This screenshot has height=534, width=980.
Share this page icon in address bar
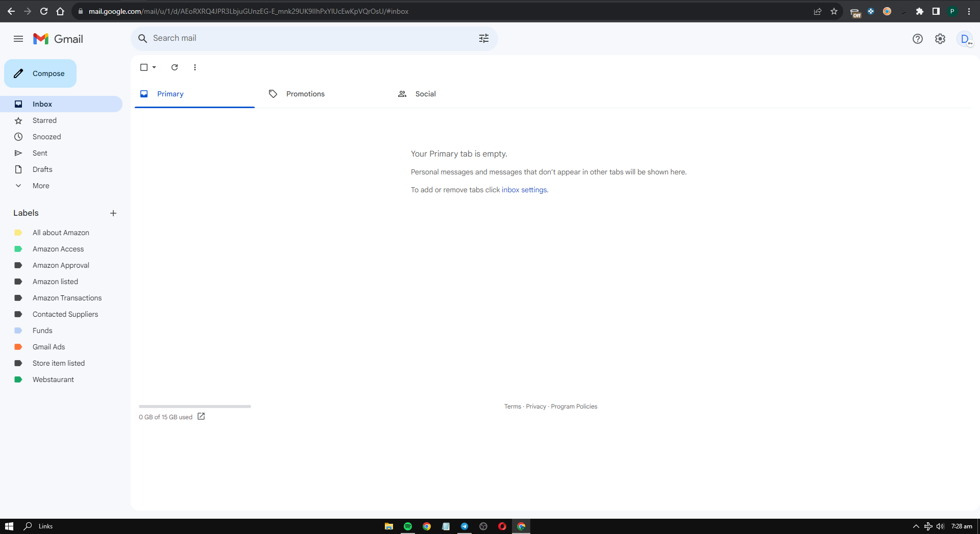pos(818,11)
